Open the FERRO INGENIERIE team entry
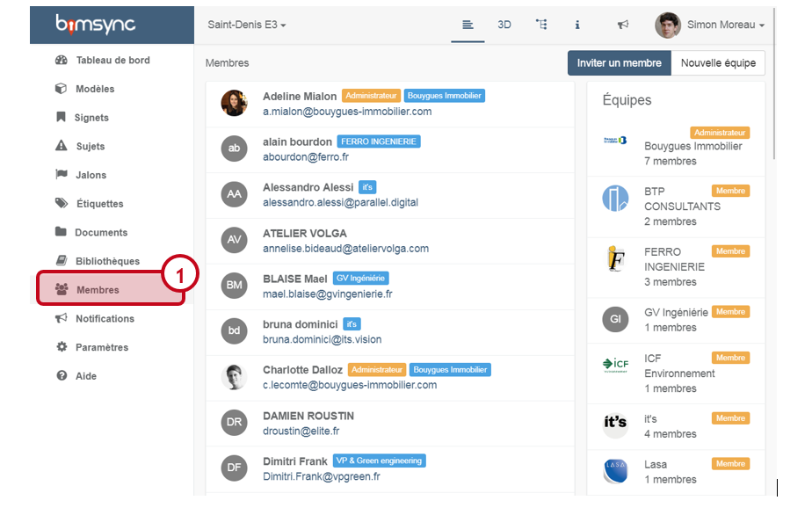 click(x=674, y=266)
